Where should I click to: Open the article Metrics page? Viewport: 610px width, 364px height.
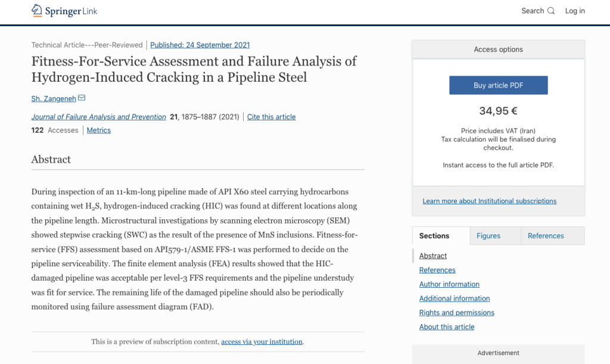[99, 130]
